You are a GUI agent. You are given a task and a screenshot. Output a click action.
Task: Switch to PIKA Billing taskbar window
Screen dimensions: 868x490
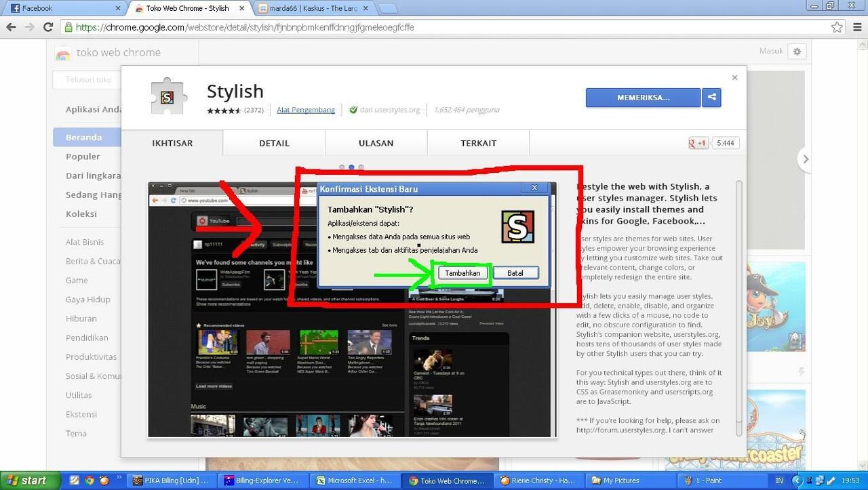(170, 481)
